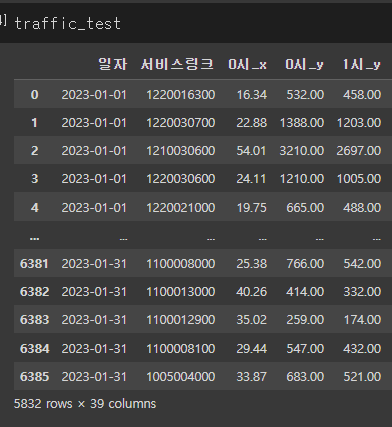Click the value 432.00
The image size is (392, 427).
tap(362, 349)
